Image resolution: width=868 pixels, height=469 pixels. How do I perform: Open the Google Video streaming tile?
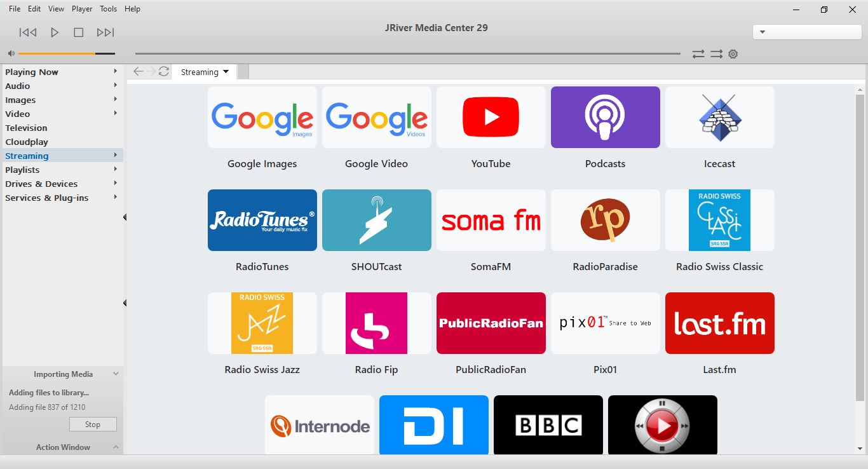point(377,118)
